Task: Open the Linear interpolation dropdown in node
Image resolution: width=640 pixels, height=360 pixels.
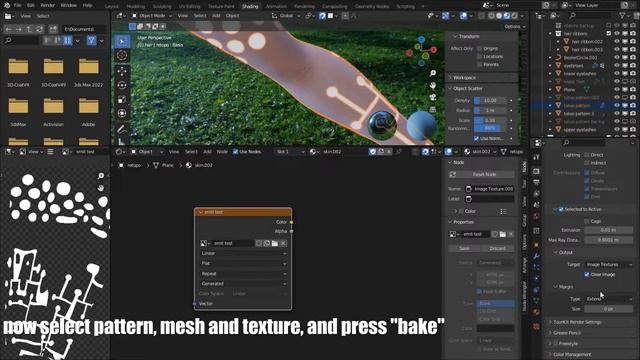Action: (x=243, y=253)
